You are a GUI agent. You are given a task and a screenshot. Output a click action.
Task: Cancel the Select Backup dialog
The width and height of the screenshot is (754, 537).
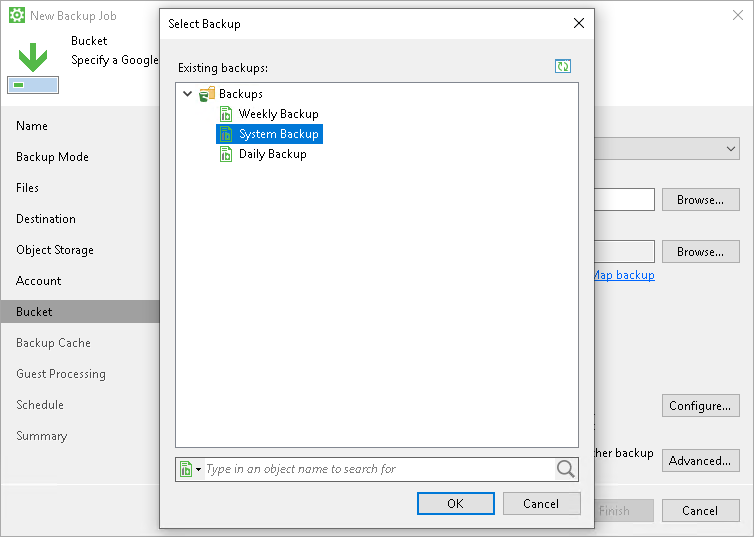click(541, 503)
